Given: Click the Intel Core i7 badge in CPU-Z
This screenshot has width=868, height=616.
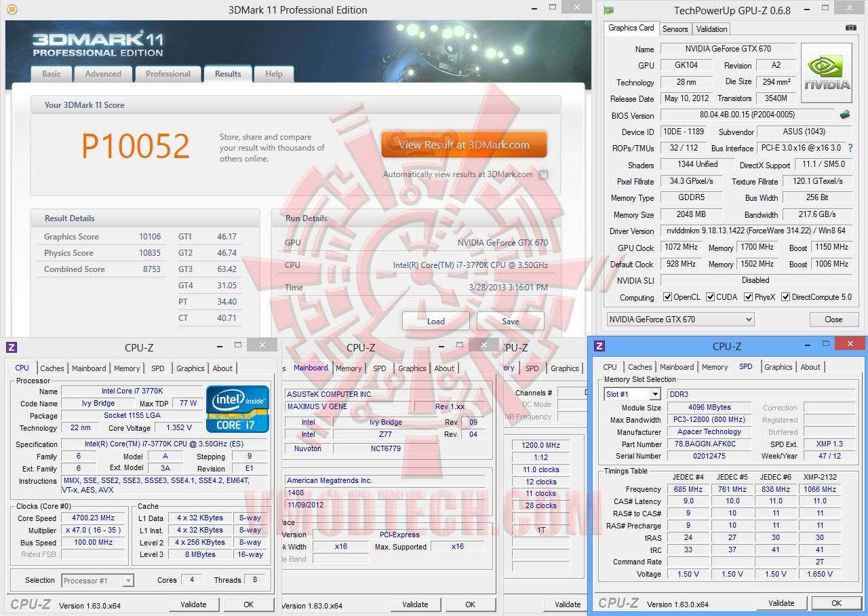Looking at the screenshot, I should (237, 409).
